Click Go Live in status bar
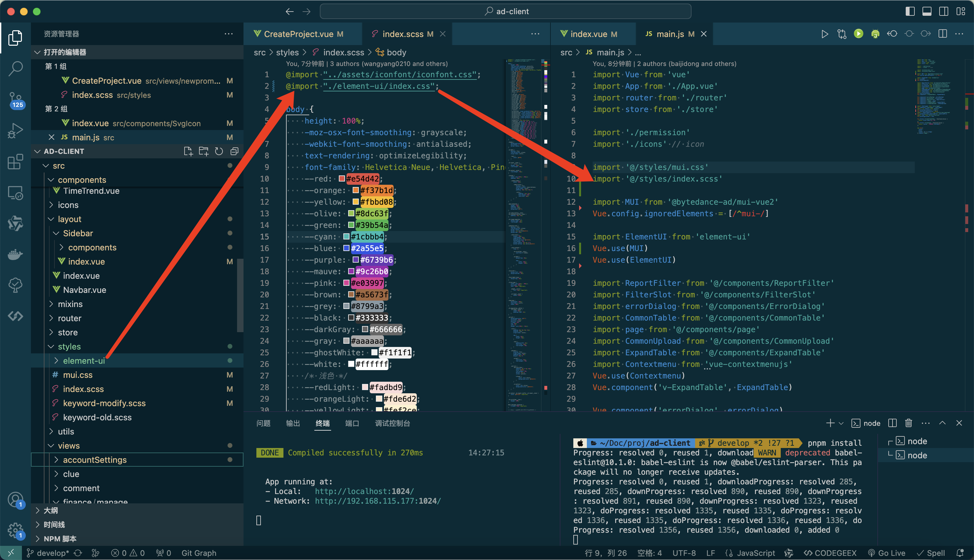This screenshot has height=560, width=974. tap(887, 553)
